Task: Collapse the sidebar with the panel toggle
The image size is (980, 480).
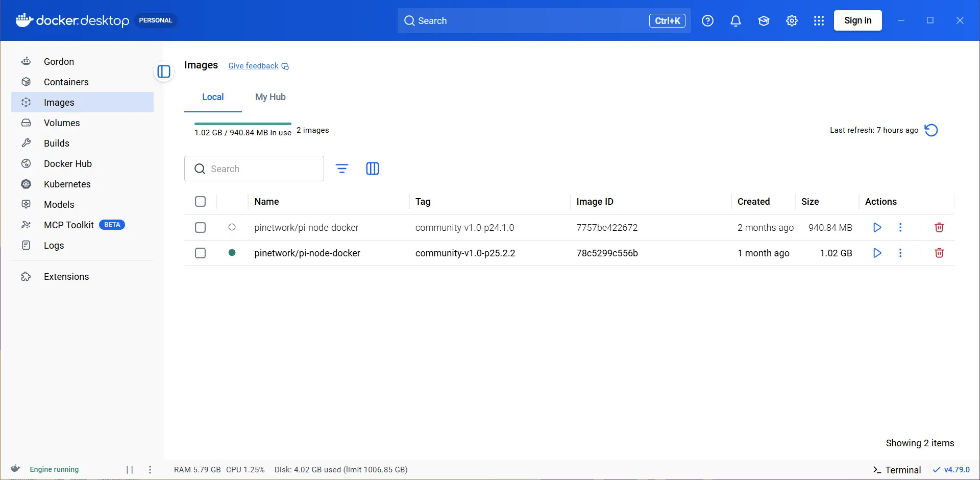Action: [164, 71]
